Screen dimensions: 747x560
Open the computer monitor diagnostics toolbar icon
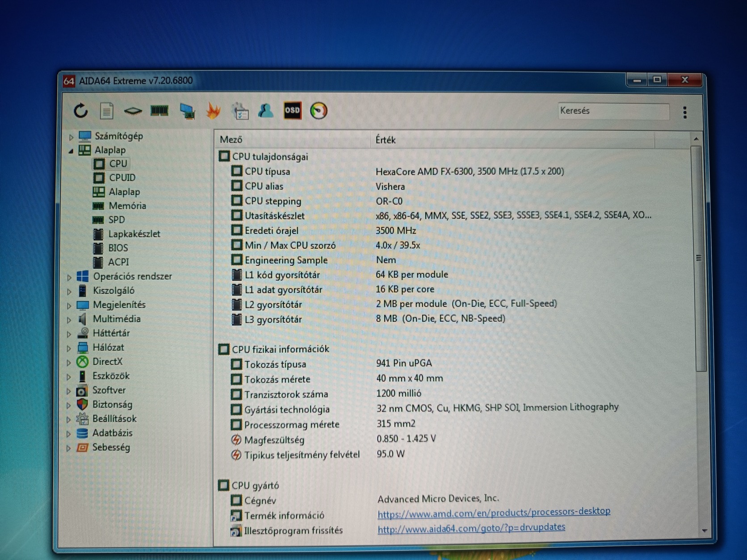[187, 111]
